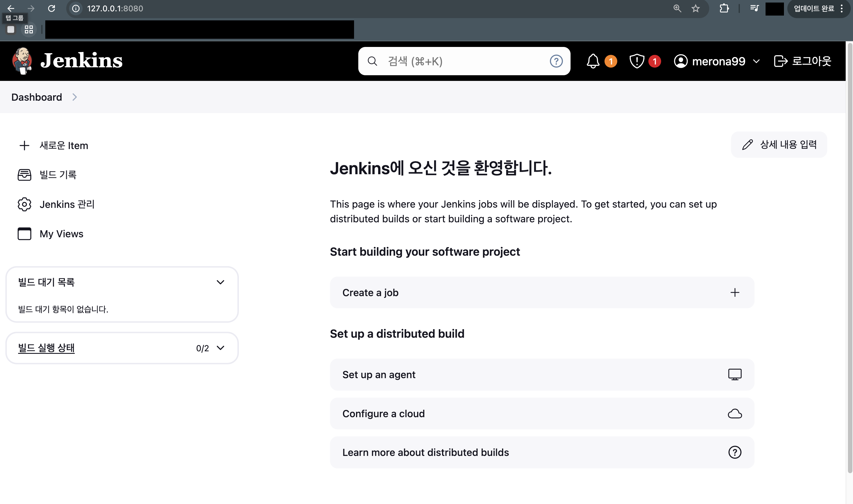Click the 업데이트 완료 browser button
853x504 pixels.
(x=814, y=8)
